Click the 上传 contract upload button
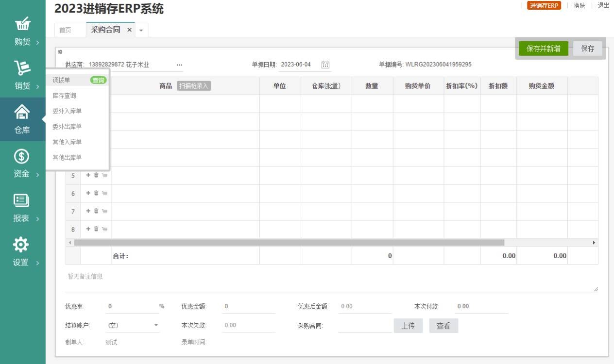Image resolution: width=614 pixels, height=364 pixels. (x=408, y=326)
